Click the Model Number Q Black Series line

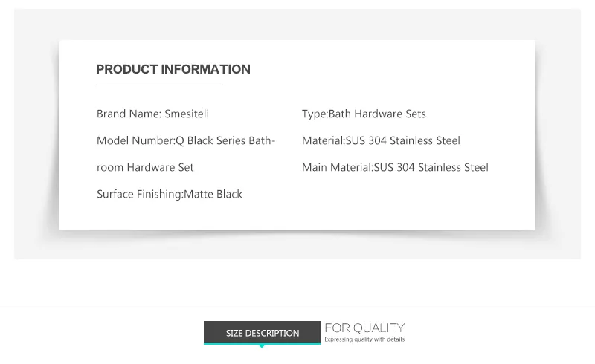(x=186, y=140)
